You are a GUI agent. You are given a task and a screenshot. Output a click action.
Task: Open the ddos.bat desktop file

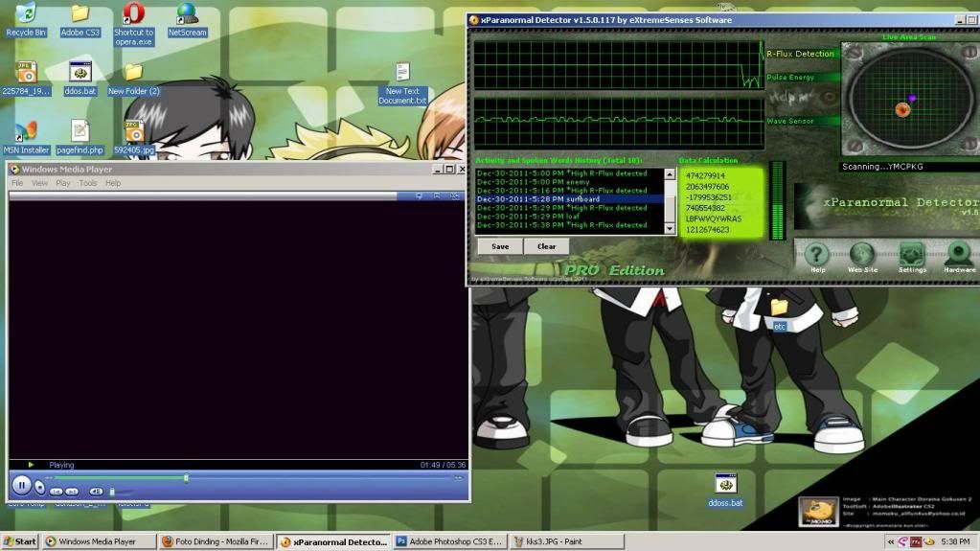coord(80,79)
